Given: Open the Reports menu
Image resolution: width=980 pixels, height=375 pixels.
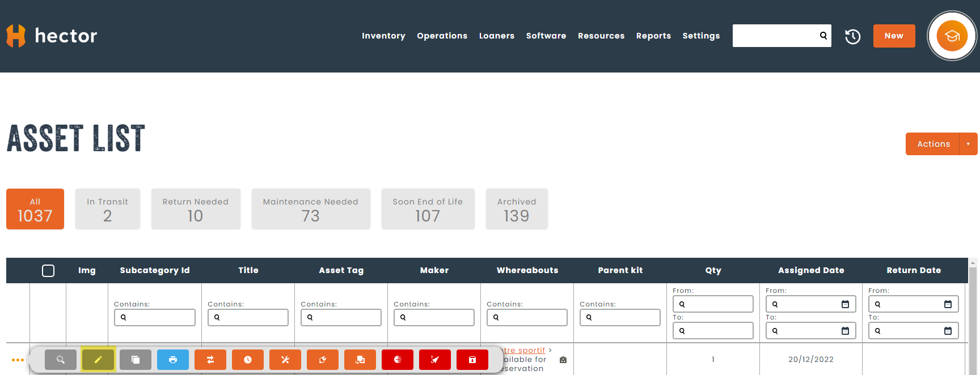Looking at the screenshot, I should [x=653, y=36].
